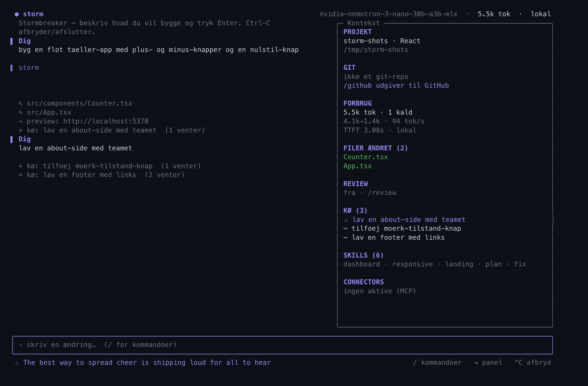Click the pending dots icon beside footer queue item
The image size is (588, 386).
pyautogui.click(x=345, y=238)
